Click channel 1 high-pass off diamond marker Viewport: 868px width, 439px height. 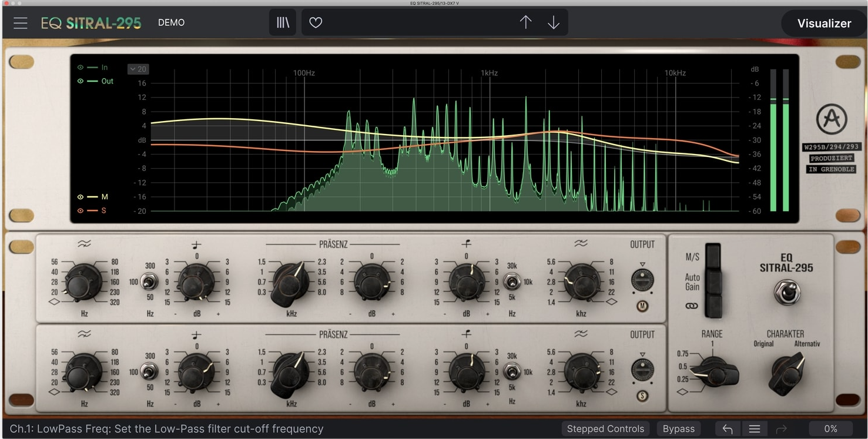point(53,302)
